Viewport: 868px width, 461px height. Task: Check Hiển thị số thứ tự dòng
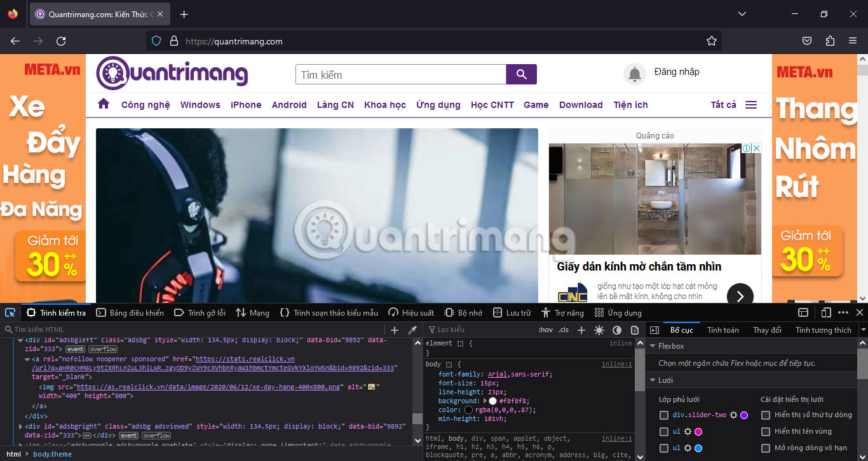coord(766,415)
